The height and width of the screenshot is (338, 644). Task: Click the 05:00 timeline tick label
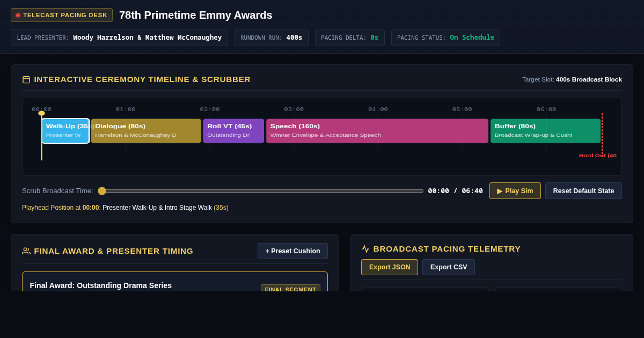tap(462, 109)
